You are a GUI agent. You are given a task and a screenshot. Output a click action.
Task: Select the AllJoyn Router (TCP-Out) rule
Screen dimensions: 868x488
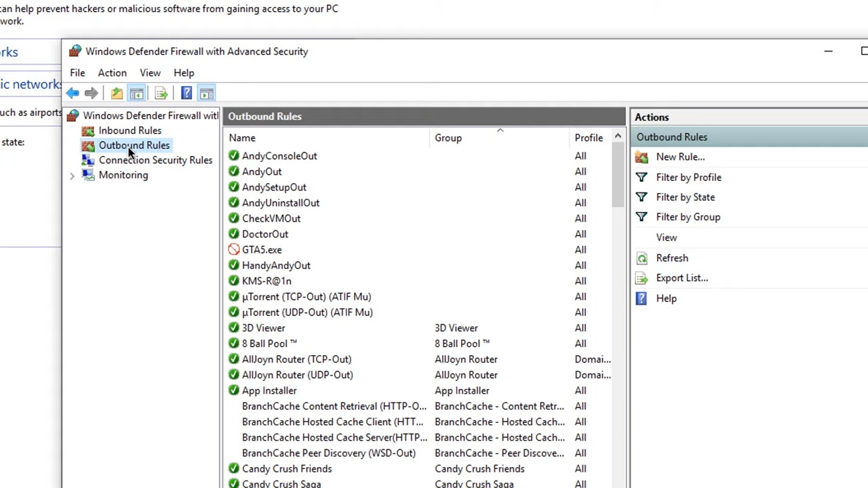click(x=296, y=359)
